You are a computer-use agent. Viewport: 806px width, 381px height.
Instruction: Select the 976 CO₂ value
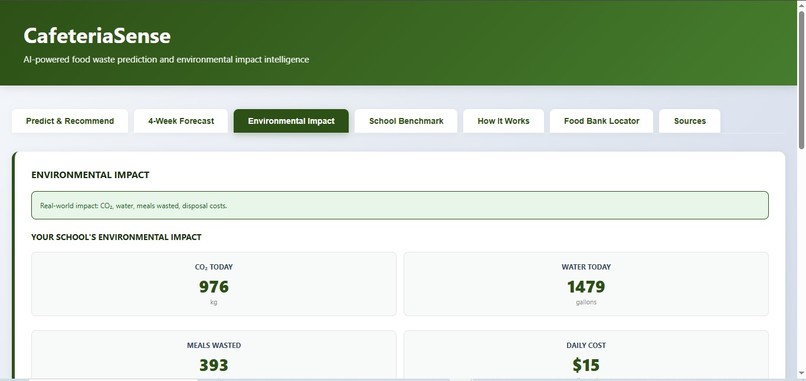[214, 286]
